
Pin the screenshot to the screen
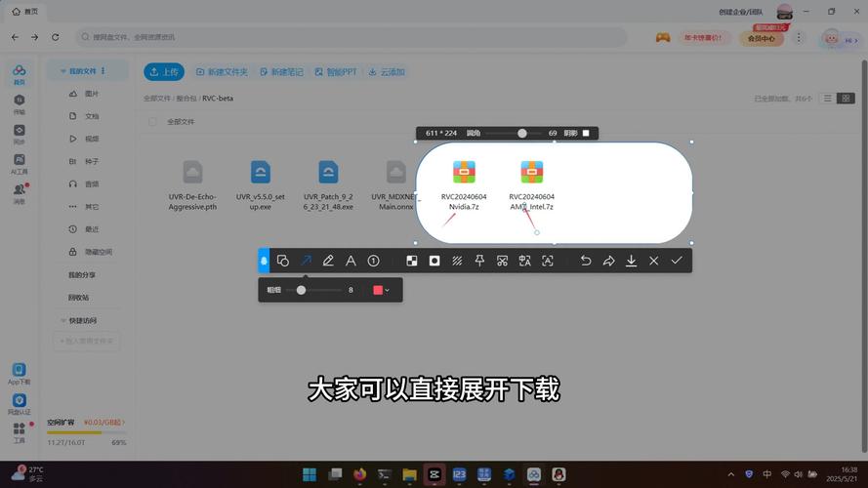tap(480, 261)
